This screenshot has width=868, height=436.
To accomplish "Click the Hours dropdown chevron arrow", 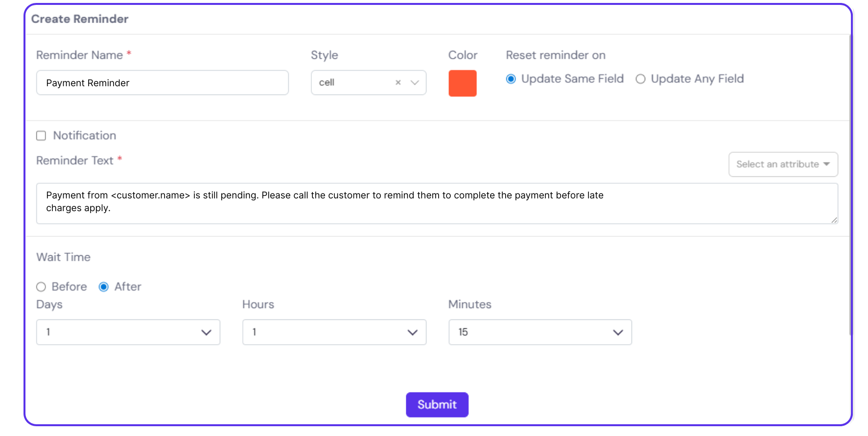I will tap(412, 333).
